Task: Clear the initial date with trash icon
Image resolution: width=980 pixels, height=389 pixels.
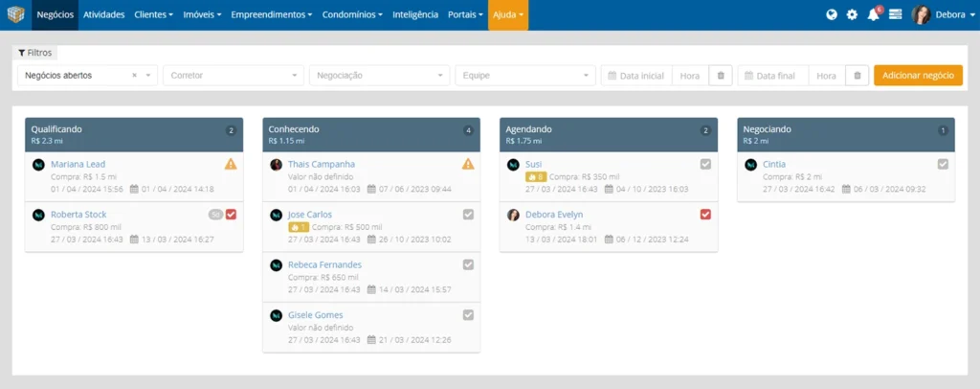Action: pos(721,76)
